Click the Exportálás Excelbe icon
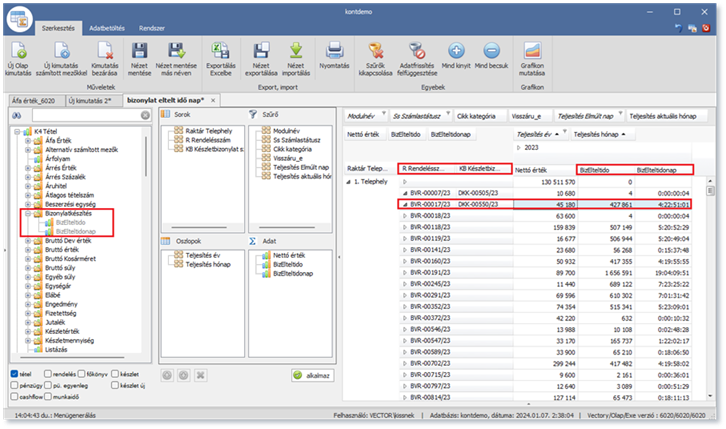 [221, 50]
